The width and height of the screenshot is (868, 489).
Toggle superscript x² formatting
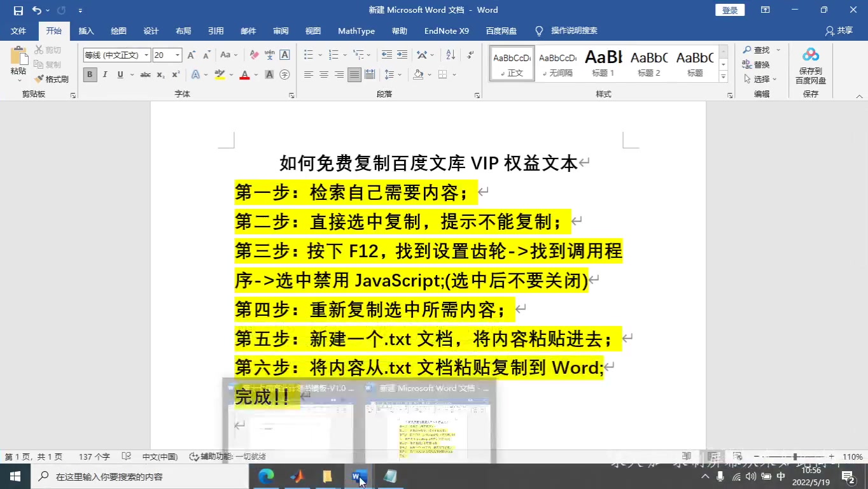pos(176,74)
